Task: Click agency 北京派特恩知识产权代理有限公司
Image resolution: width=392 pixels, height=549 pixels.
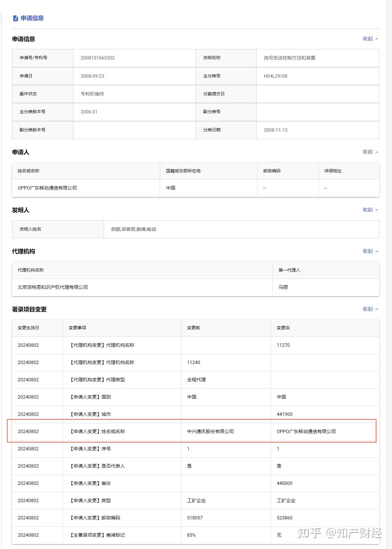Action: [x=53, y=287]
